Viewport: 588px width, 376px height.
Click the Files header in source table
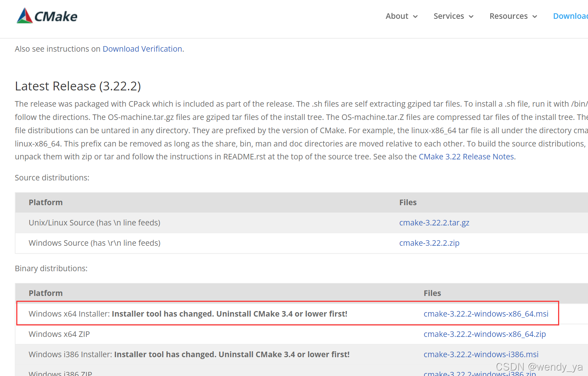pos(408,202)
